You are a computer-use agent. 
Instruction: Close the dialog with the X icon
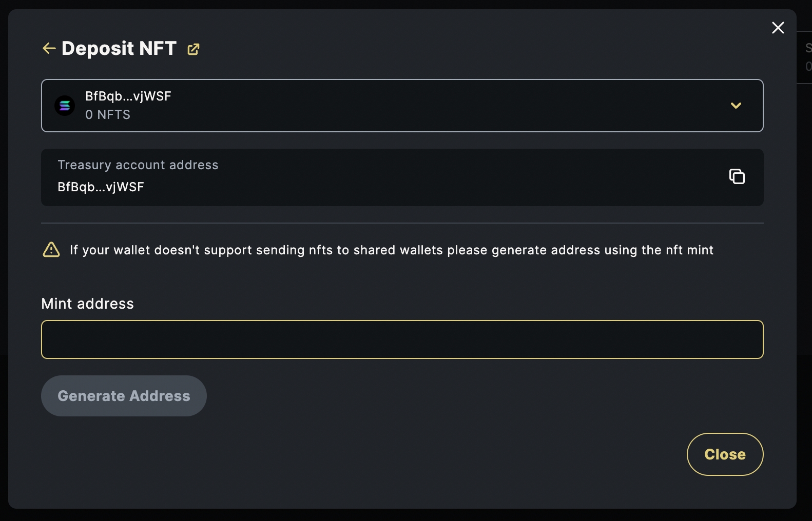tap(778, 28)
